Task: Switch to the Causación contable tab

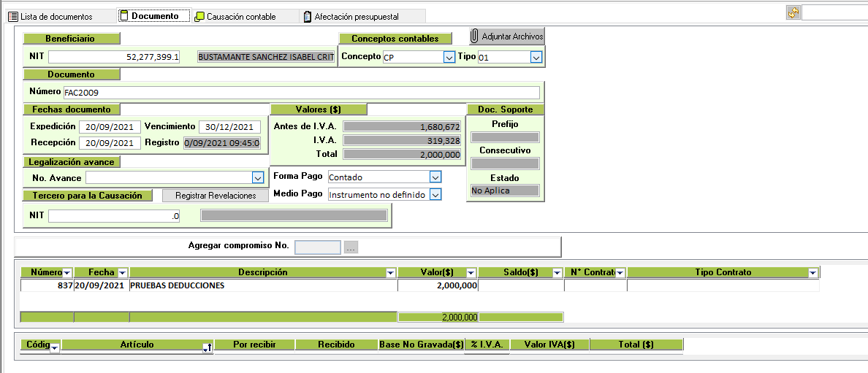Action: 241,16
